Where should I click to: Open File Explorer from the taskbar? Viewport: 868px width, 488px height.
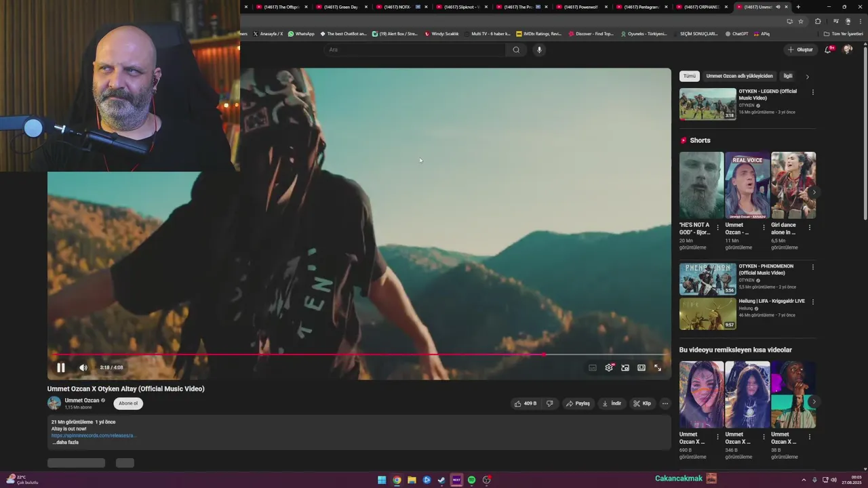click(412, 480)
